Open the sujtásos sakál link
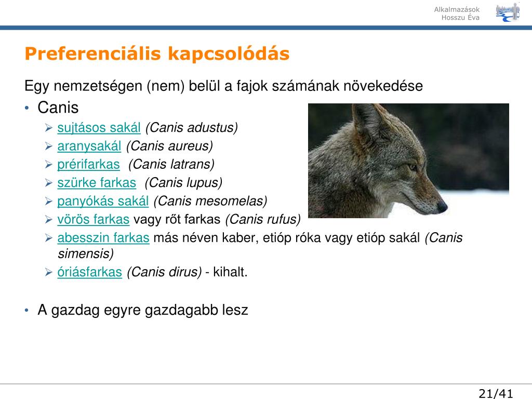 point(99,128)
